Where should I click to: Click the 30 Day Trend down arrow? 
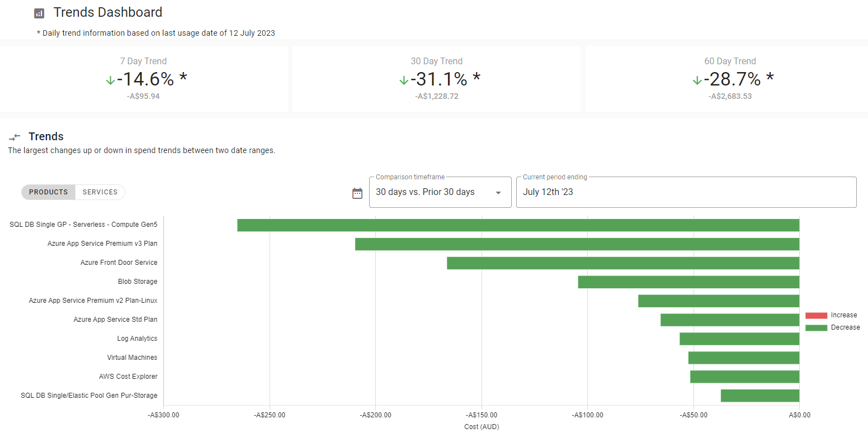point(404,80)
